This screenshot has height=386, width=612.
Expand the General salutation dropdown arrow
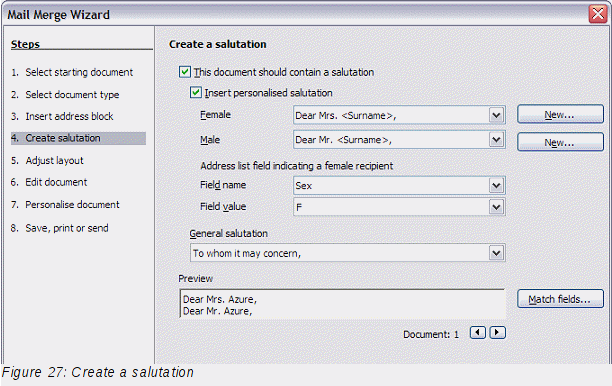[x=496, y=253]
